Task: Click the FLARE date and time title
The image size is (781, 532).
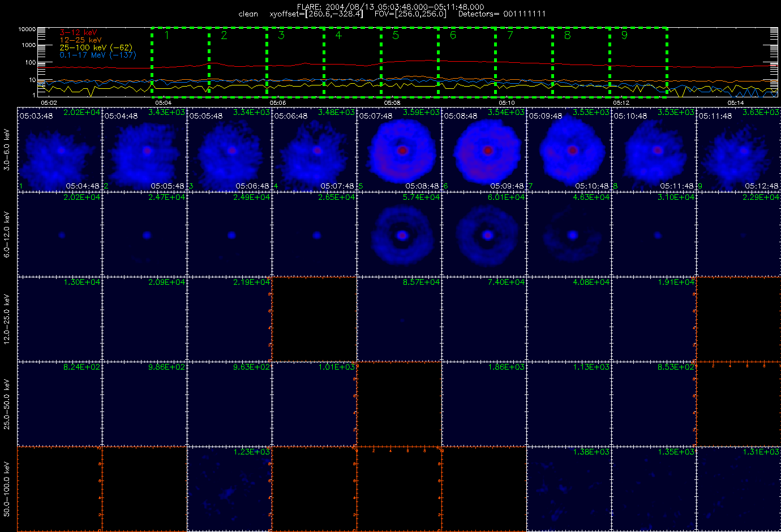Action: click(390, 7)
